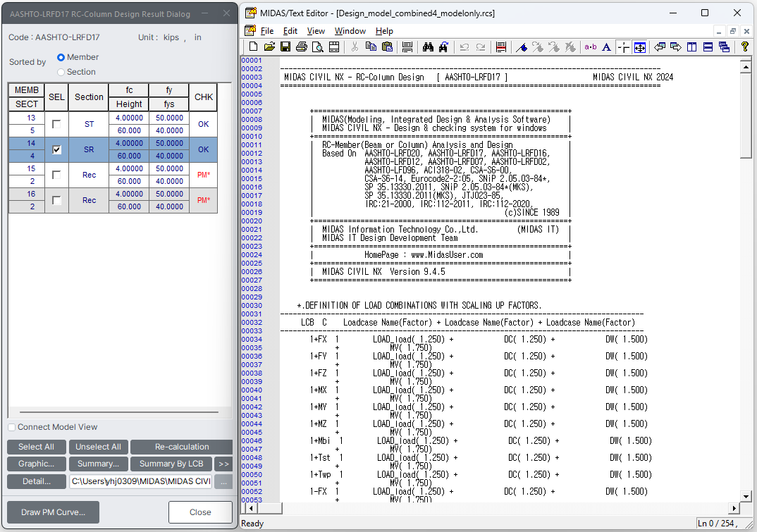This screenshot has width=757, height=532.
Task: Undo the last edit via toolbar arrow
Action: click(464, 47)
